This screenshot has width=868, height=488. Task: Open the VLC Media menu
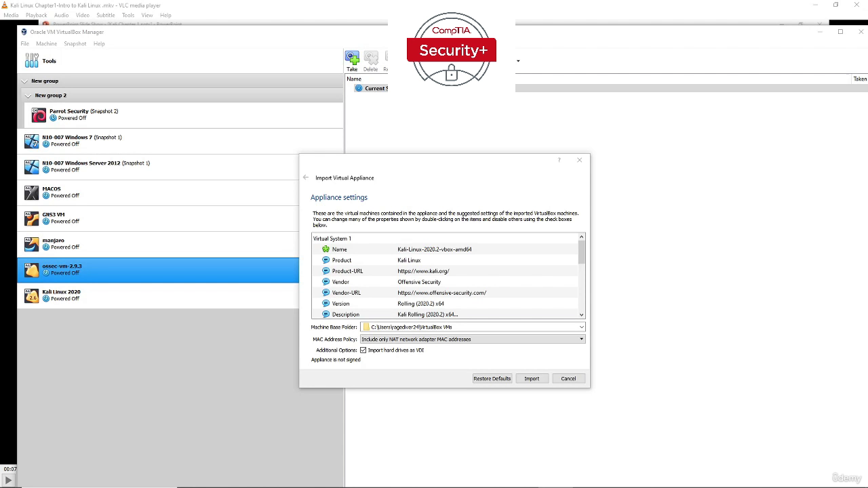[x=11, y=15]
